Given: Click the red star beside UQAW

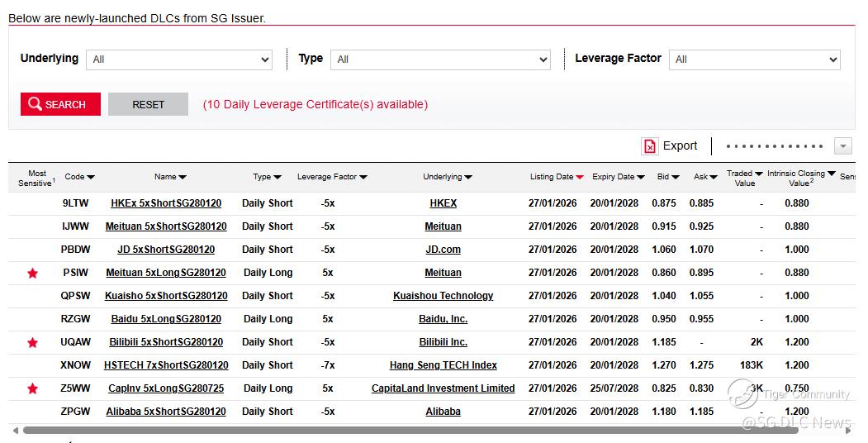Looking at the screenshot, I should [32, 342].
